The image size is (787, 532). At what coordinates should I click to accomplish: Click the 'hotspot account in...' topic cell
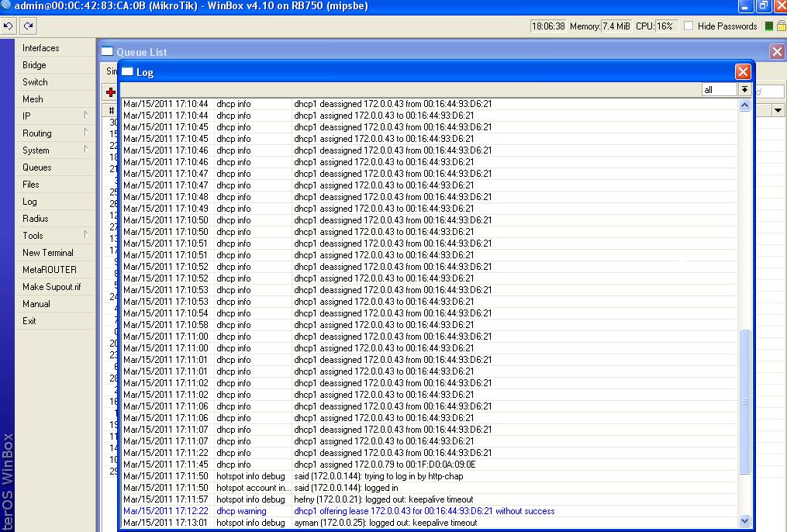click(x=253, y=488)
